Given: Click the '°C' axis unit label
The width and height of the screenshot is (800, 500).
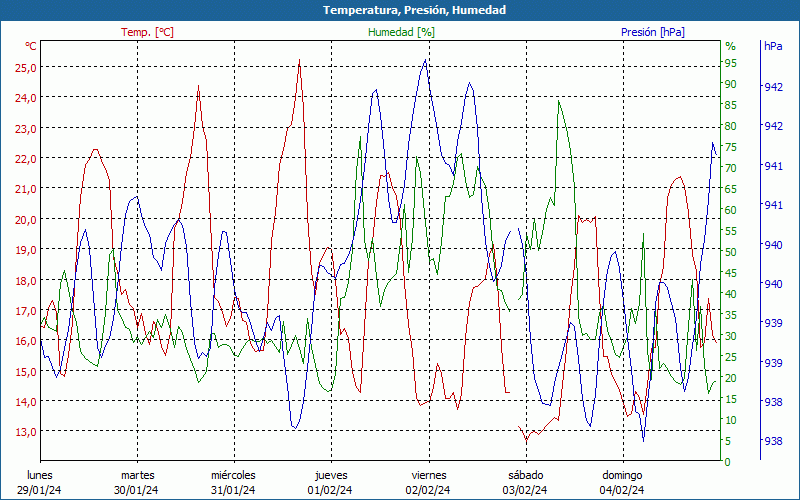Looking at the screenshot, I should 31,46.
